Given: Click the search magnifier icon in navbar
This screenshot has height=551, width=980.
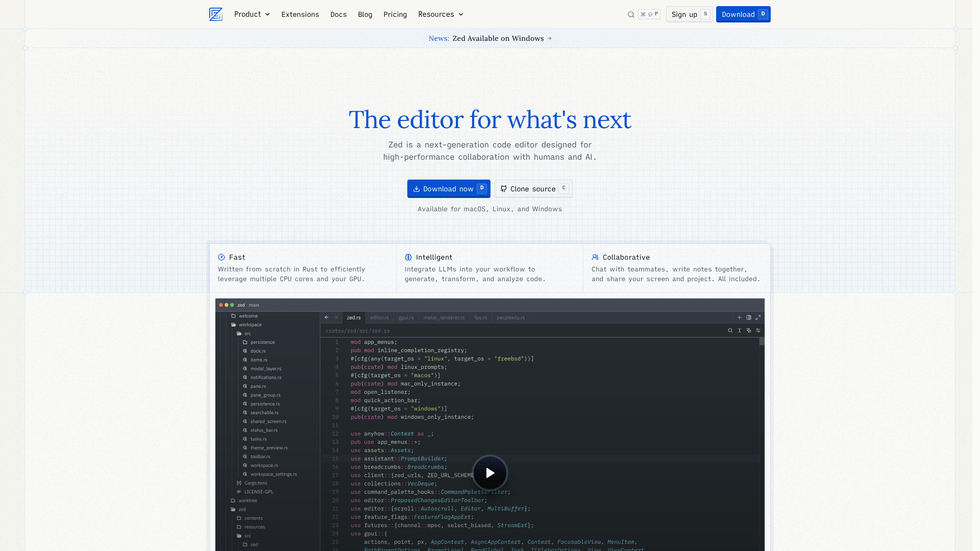Looking at the screenshot, I should (631, 14).
